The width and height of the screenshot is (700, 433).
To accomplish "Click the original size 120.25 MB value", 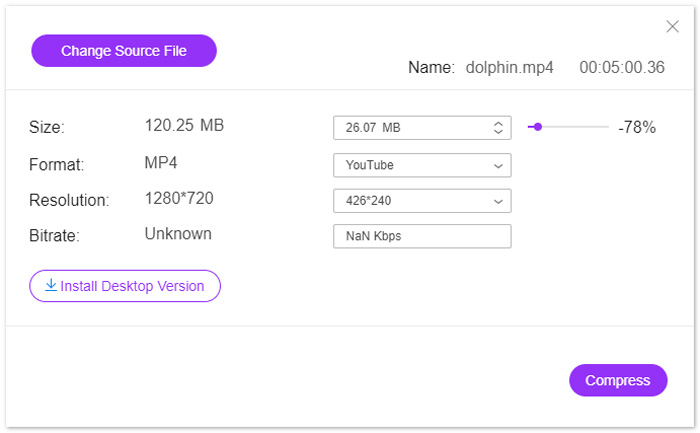I will (184, 125).
